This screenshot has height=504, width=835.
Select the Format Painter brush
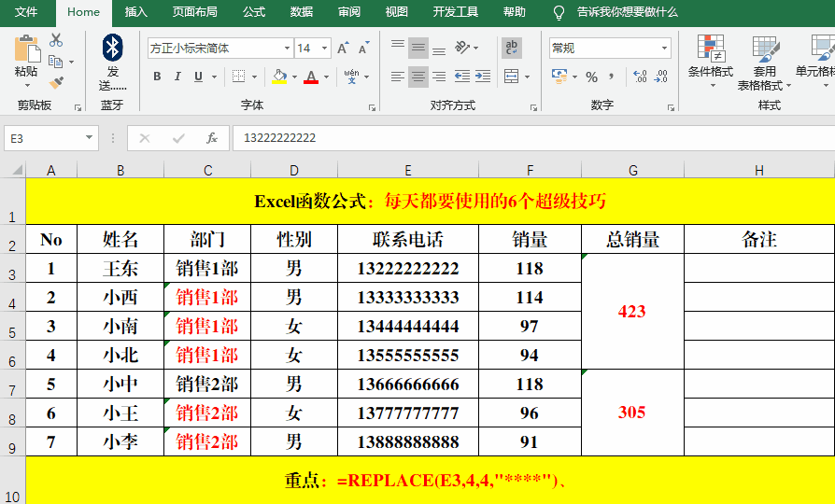coord(56,83)
